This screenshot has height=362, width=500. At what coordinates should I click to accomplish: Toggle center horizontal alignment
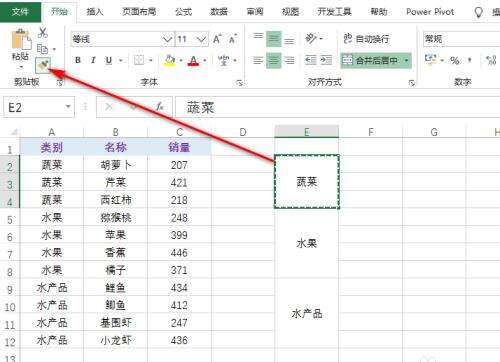pos(274,60)
